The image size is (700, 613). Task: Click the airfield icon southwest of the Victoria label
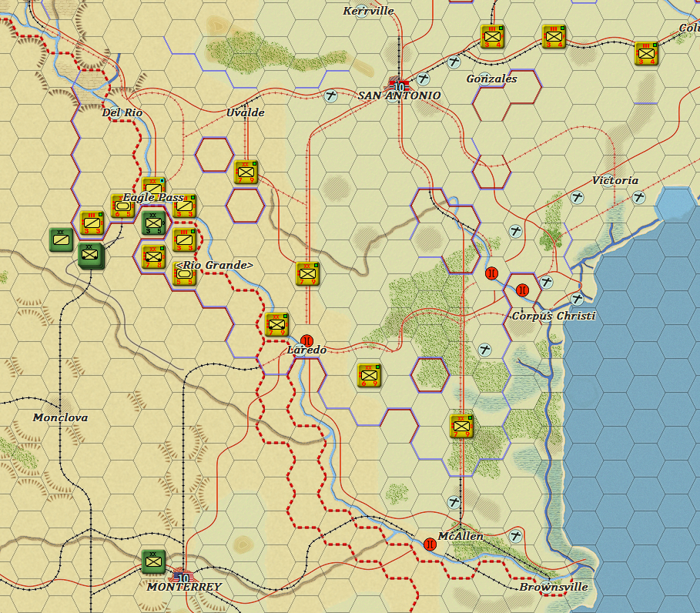(578, 197)
